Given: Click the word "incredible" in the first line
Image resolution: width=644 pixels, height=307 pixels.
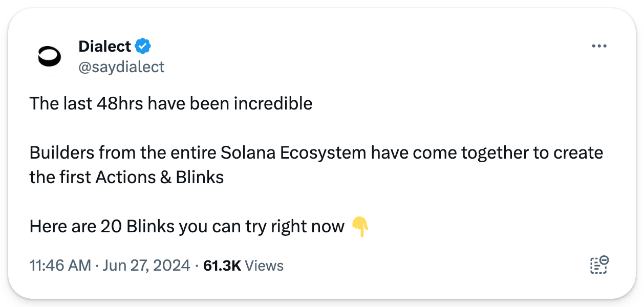Looking at the screenshot, I should tap(273, 104).
